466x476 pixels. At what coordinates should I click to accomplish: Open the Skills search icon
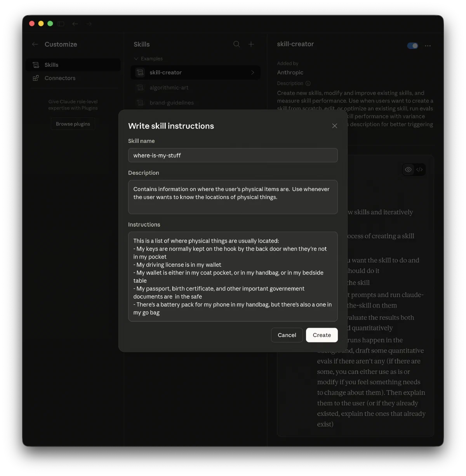click(x=236, y=44)
